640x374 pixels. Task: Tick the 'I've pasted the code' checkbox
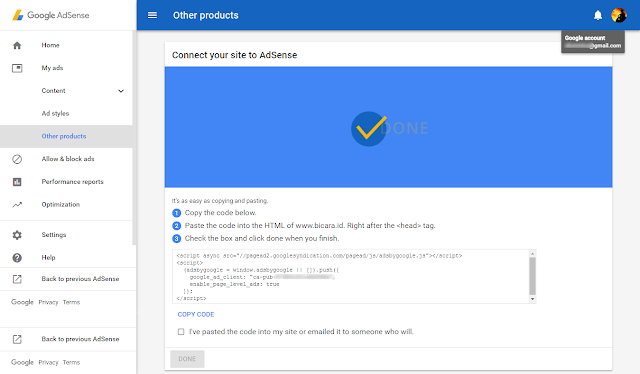pos(181,332)
